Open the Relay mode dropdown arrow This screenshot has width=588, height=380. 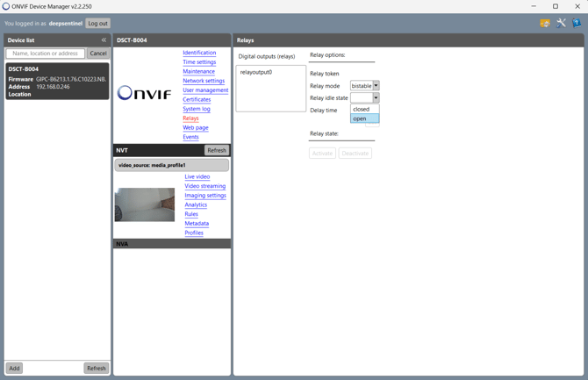coord(376,85)
